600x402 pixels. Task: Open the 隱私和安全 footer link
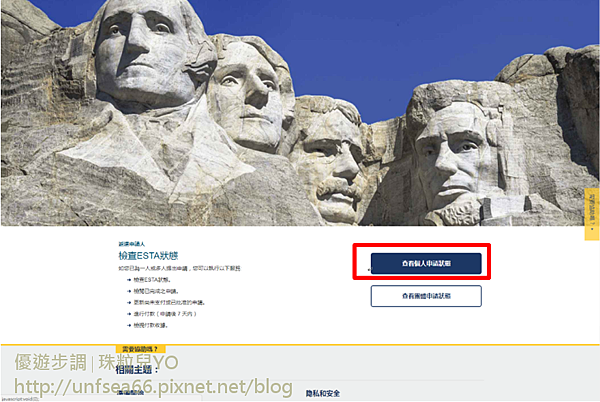[x=323, y=393]
